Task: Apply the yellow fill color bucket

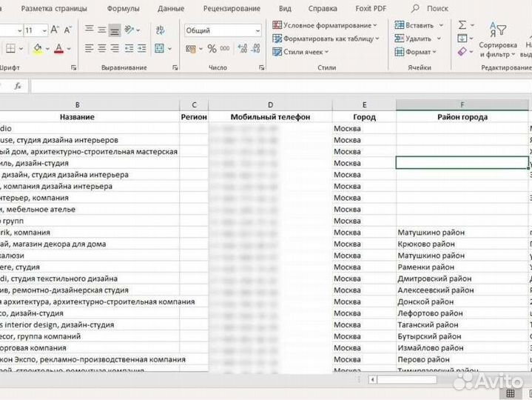Action: pyautogui.click(x=37, y=48)
